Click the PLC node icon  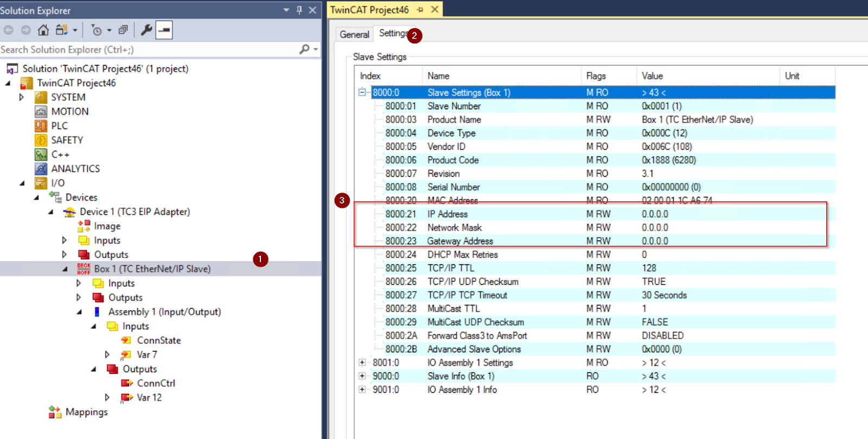[41, 126]
